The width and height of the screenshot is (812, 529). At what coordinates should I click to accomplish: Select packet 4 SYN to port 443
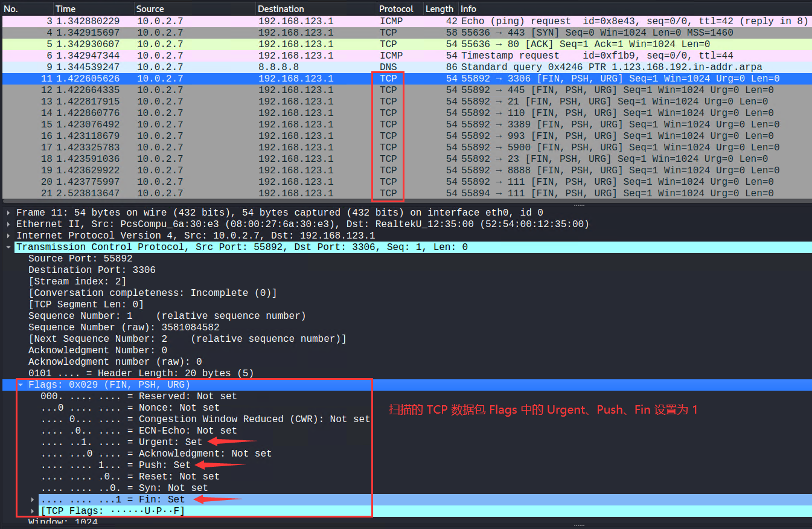(406, 33)
